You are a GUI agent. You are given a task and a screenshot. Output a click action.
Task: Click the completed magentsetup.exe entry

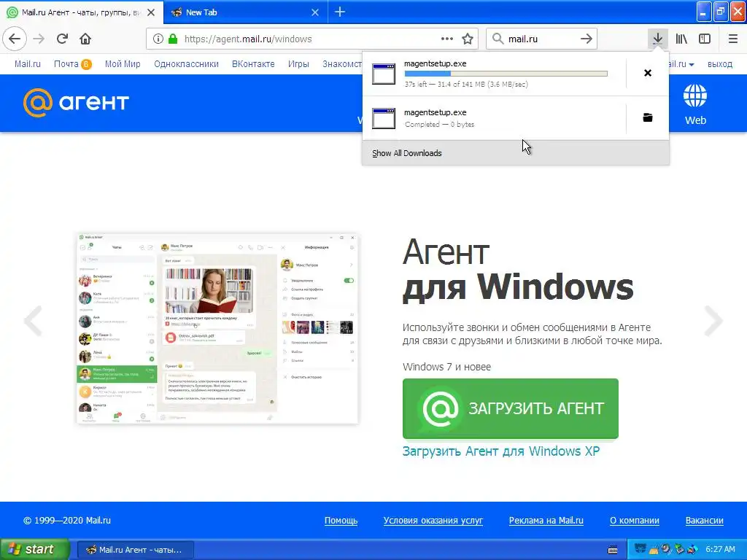pos(494,117)
